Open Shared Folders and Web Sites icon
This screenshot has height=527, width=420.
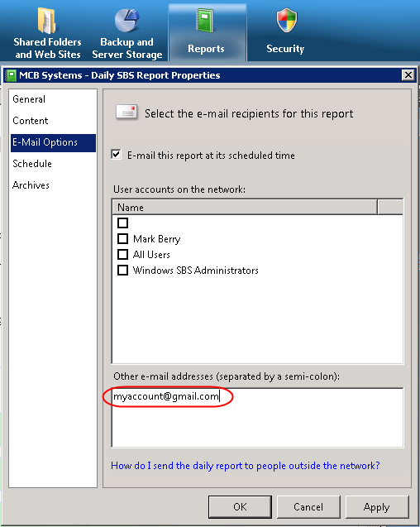point(46,21)
